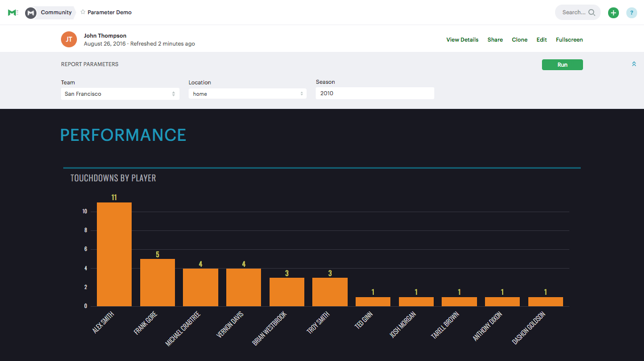Image resolution: width=644 pixels, height=361 pixels.
Task: Click the Dashon Goldson bar
Action: pyautogui.click(x=545, y=301)
